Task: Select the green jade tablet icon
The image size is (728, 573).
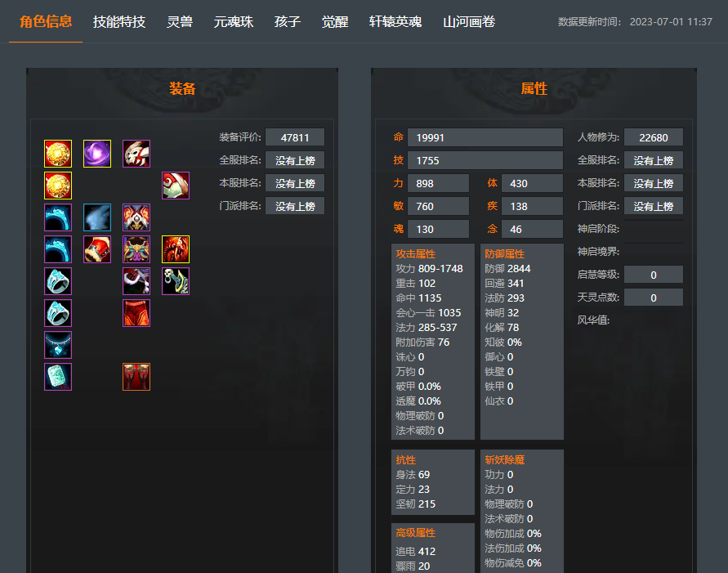Action: pyautogui.click(x=58, y=377)
